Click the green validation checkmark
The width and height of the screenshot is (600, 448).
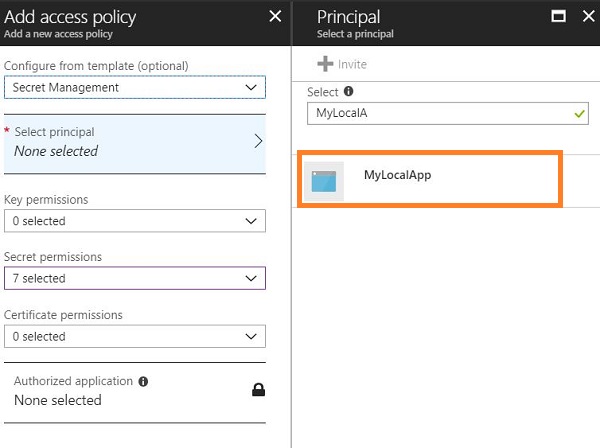579,114
